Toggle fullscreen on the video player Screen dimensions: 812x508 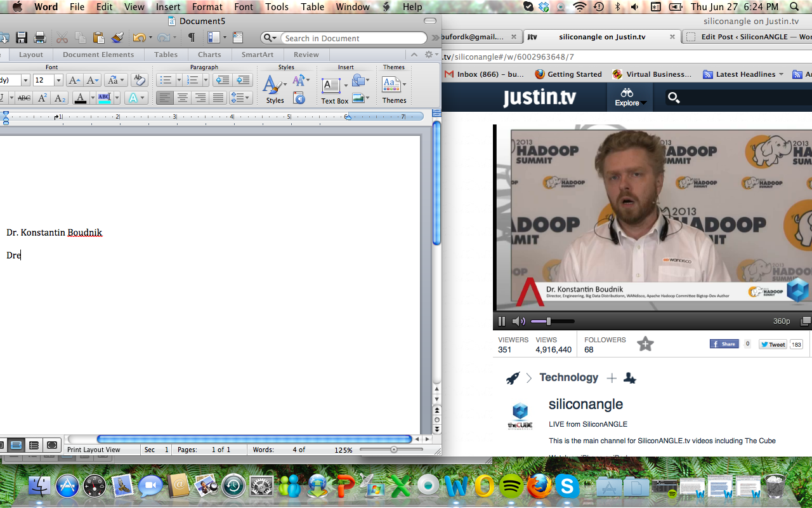coord(805,321)
